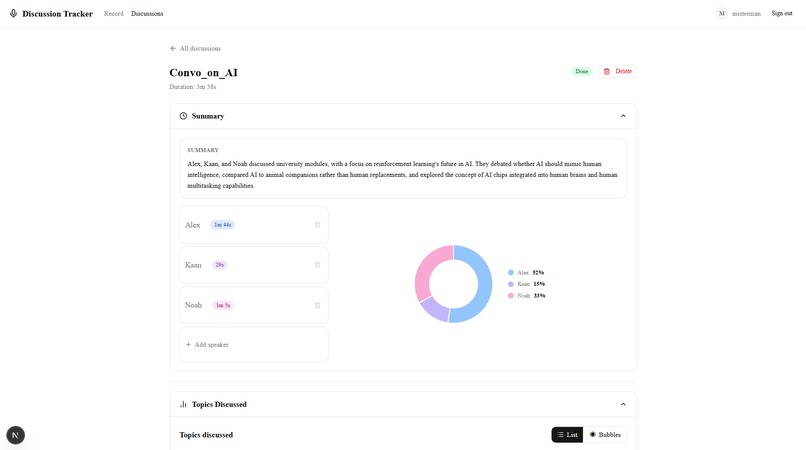Viewport: 806px width, 450px height.
Task: Add a new speaker
Action: tap(254, 345)
